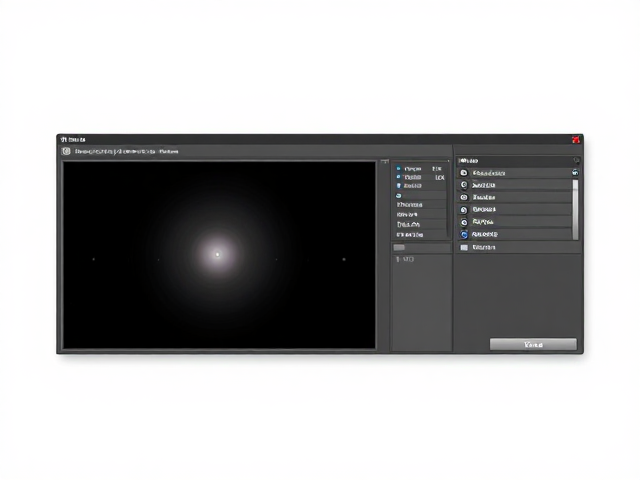
Task: Click the teal icon in fourth middle-panel row
Action: coord(399,196)
